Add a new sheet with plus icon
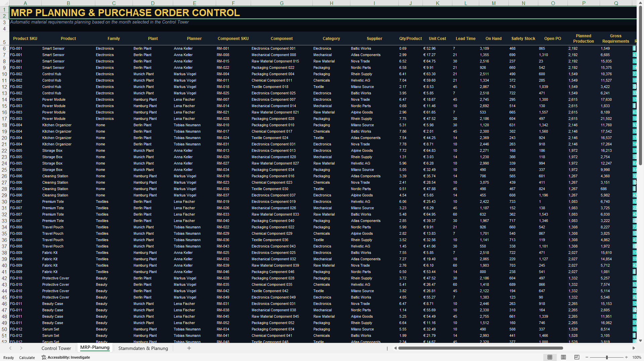 click(x=189, y=348)
